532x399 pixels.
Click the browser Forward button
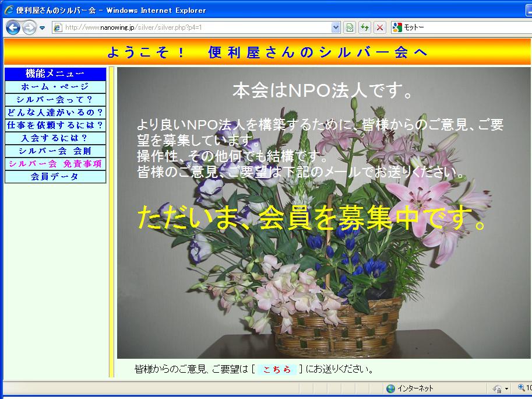(x=29, y=27)
